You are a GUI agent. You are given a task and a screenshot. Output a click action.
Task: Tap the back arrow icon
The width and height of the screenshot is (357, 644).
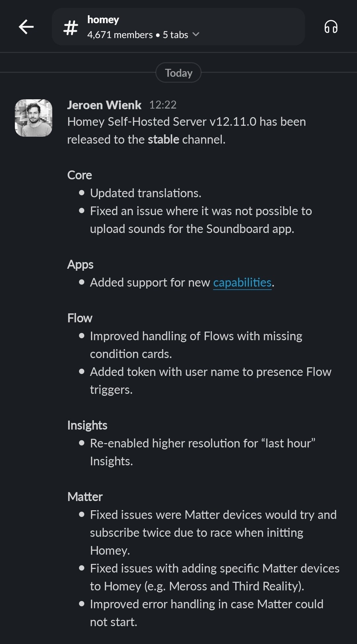coord(26,27)
